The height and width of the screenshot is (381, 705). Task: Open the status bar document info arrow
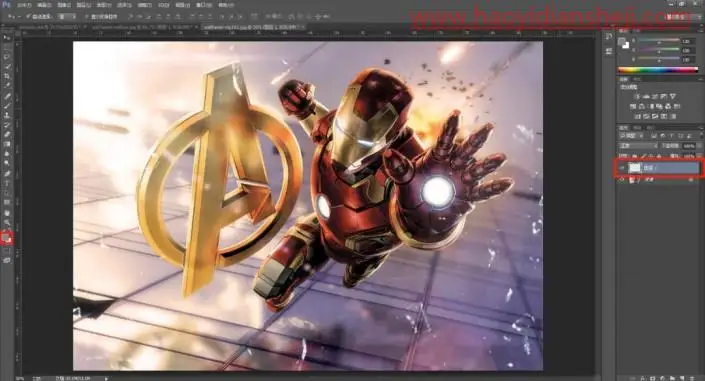[x=106, y=378]
